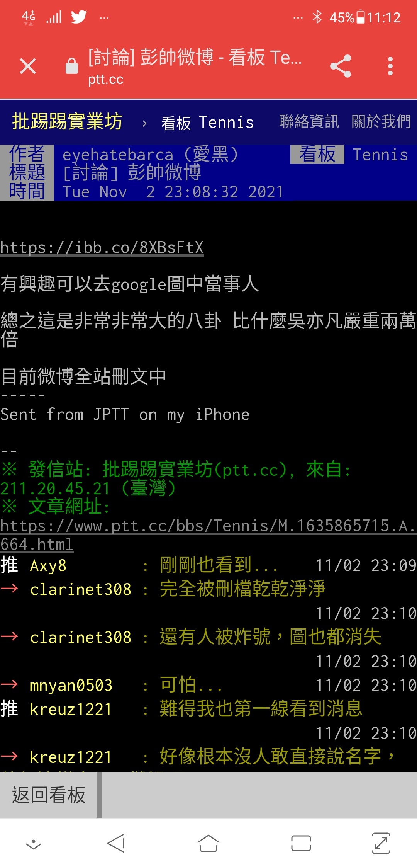Open the recent apps overview button
417x868 pixels.
tap(301, 843)
